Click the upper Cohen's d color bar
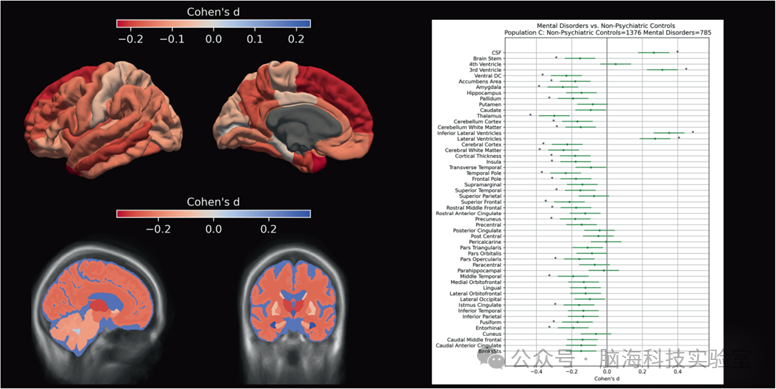Screen dimensions: 776x389 point(213,23)
